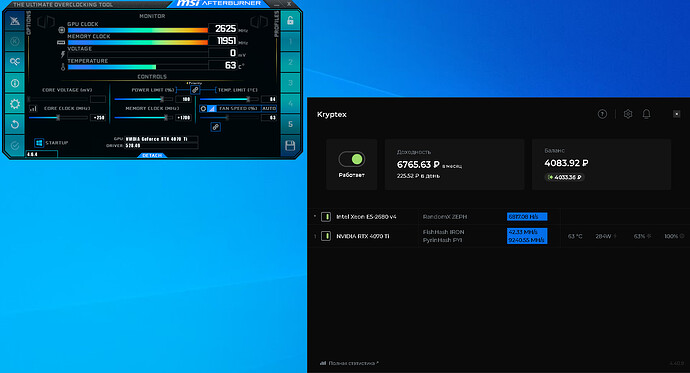Viewport: 690px width, 373px height.
Task: Toggle the Intel Xeon E5-2680 v4 device switch
Action: pyautogui.click(x=326, y=216)
